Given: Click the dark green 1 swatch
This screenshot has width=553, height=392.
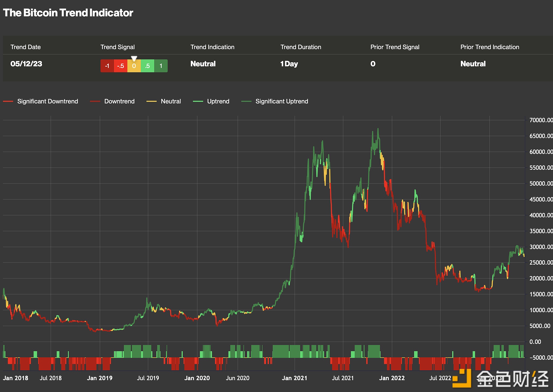Looking at the screenshot, I should pyautogui.click(x=161, y=66).
